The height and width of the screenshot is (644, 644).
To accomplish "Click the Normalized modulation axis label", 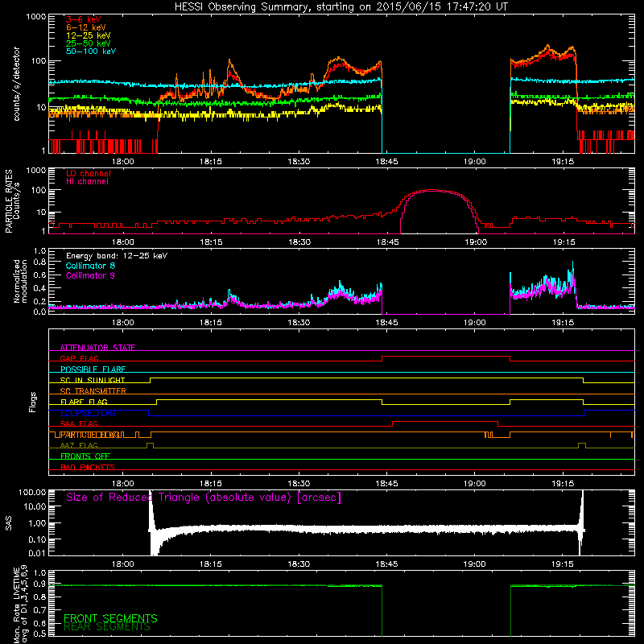I will point(20,281).
